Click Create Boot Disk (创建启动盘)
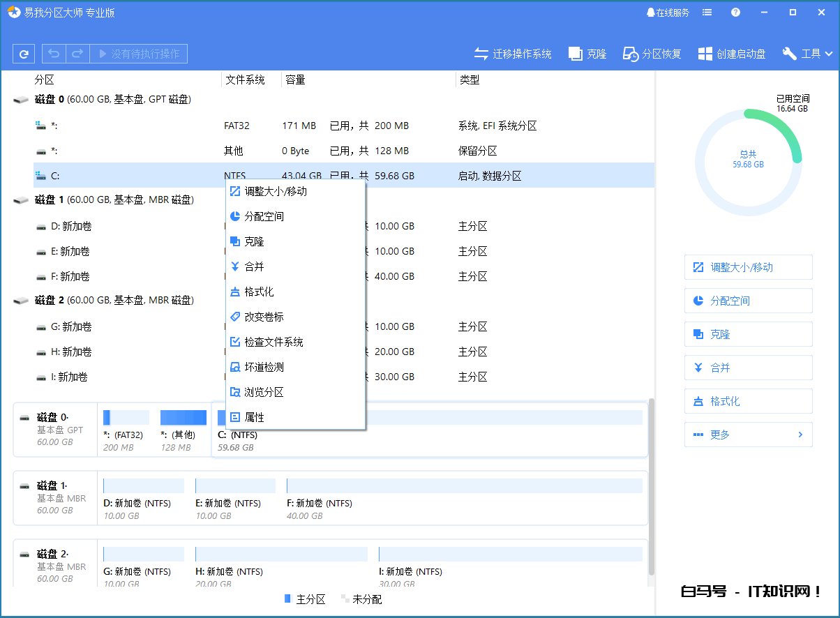Screen dimensions: 840x618 [732, 54]
